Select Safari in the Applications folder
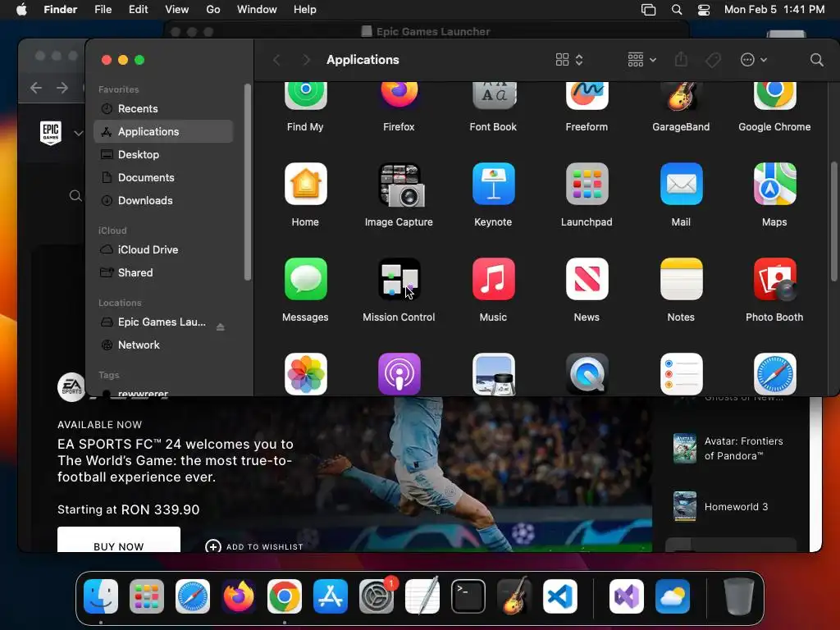Image resolution: width=840 pixels, height=630 pixels. 774,374
